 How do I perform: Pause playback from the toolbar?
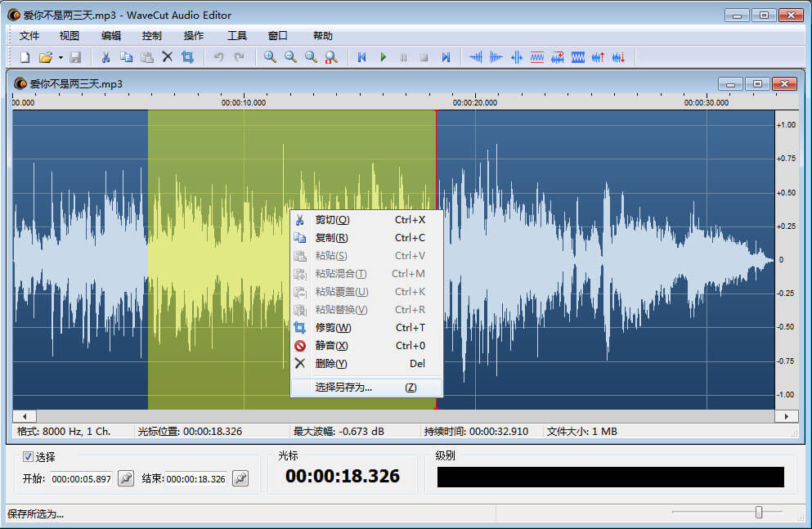pyautogui.click(x=403, y=57)
